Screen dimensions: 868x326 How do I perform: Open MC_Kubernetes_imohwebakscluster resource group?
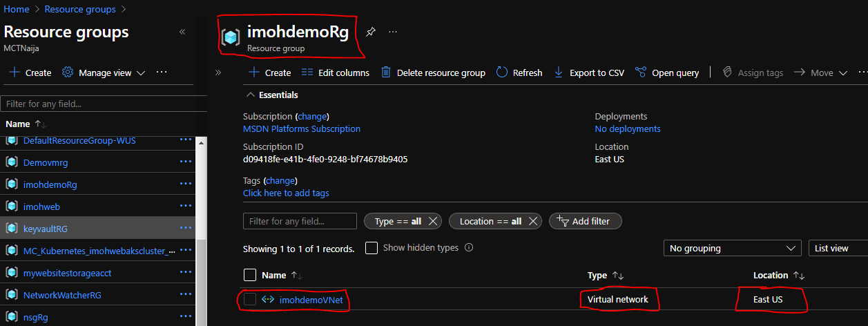tap(99, 251)
